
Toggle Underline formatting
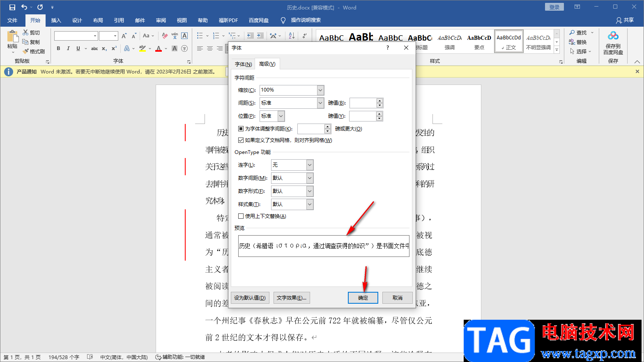click(x=78, y=48)
